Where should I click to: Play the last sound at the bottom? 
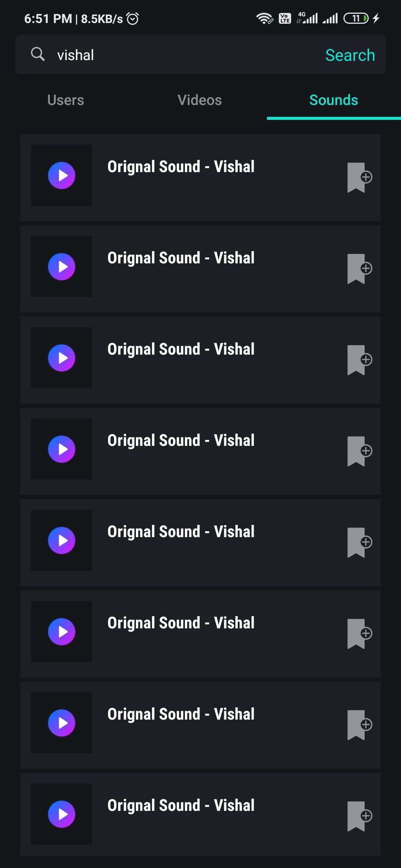coord(62,814)
